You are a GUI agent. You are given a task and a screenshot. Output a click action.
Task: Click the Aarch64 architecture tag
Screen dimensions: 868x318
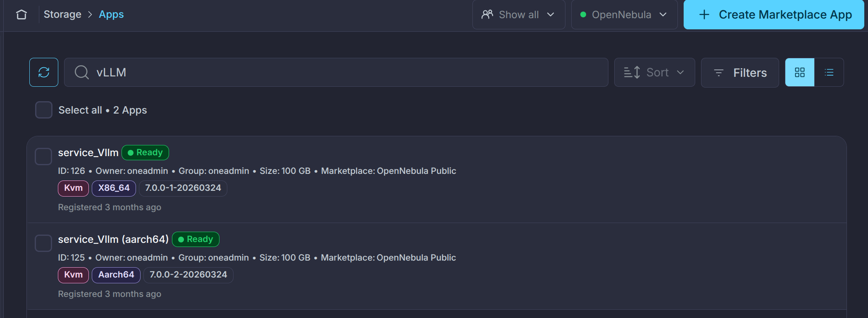tap(116, 275)
